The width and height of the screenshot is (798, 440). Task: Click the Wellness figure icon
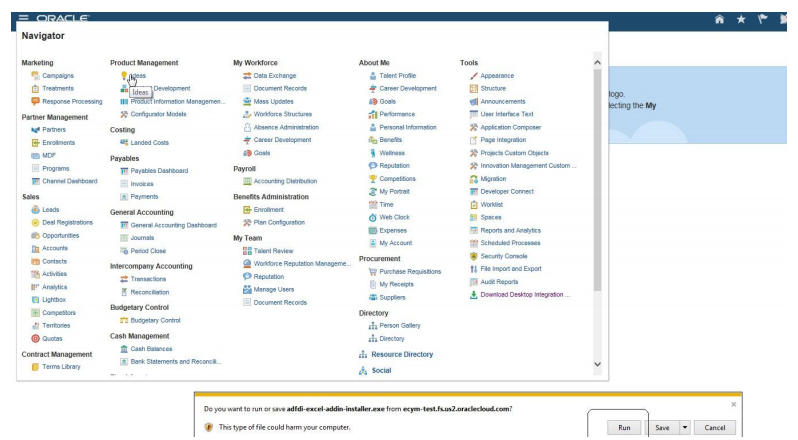click(x=373, y=153)
